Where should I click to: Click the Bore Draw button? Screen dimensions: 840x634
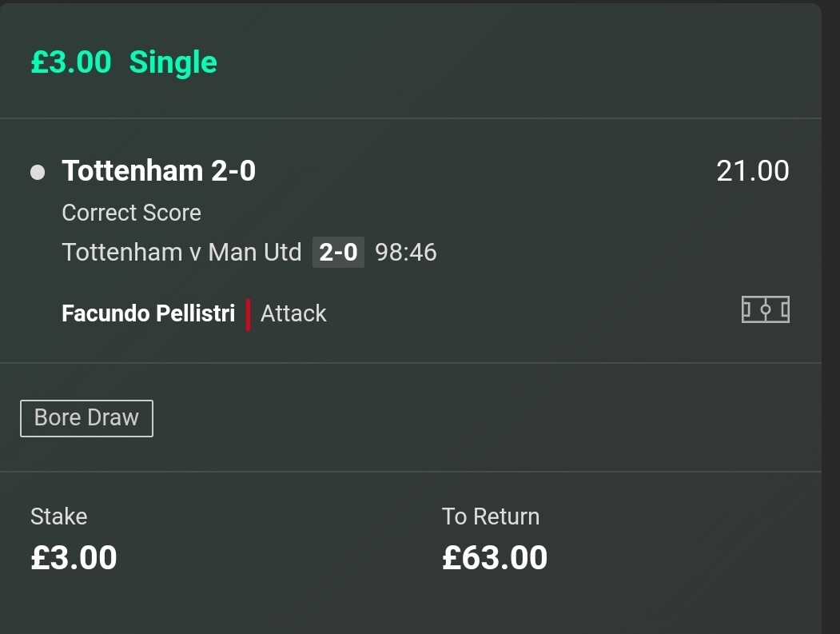point(87,418)
